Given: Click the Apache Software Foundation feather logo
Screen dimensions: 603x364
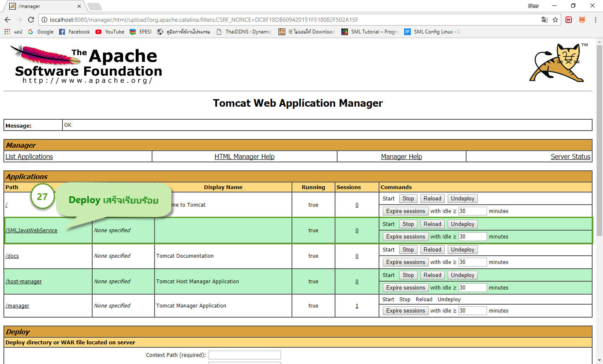Looking at the screenshot, I should click(86, 64).
